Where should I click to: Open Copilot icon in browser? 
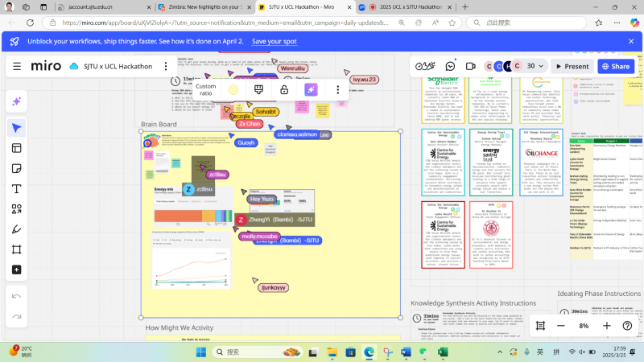click(x=634, y=23)
